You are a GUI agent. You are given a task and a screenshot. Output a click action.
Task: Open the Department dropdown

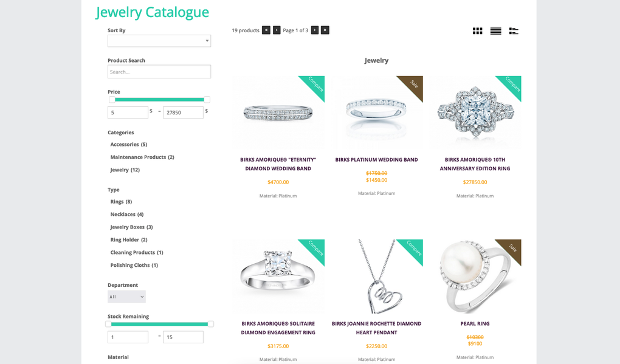pos(126,296)
